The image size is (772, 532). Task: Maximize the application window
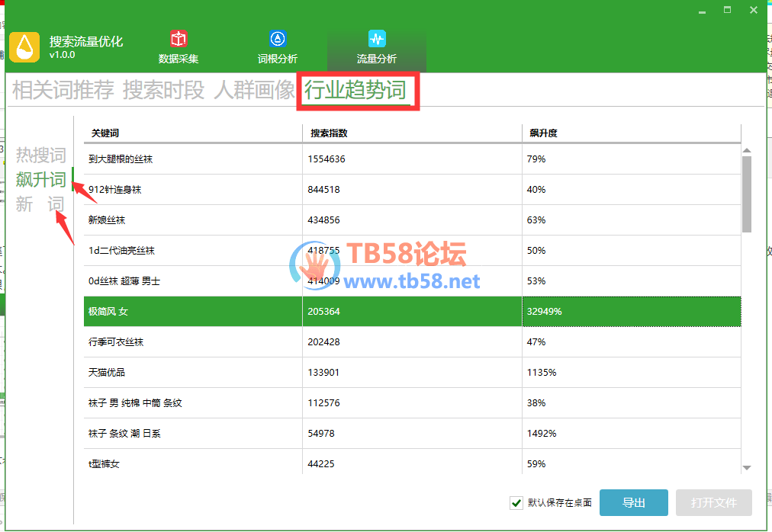(x=727, y=10)
